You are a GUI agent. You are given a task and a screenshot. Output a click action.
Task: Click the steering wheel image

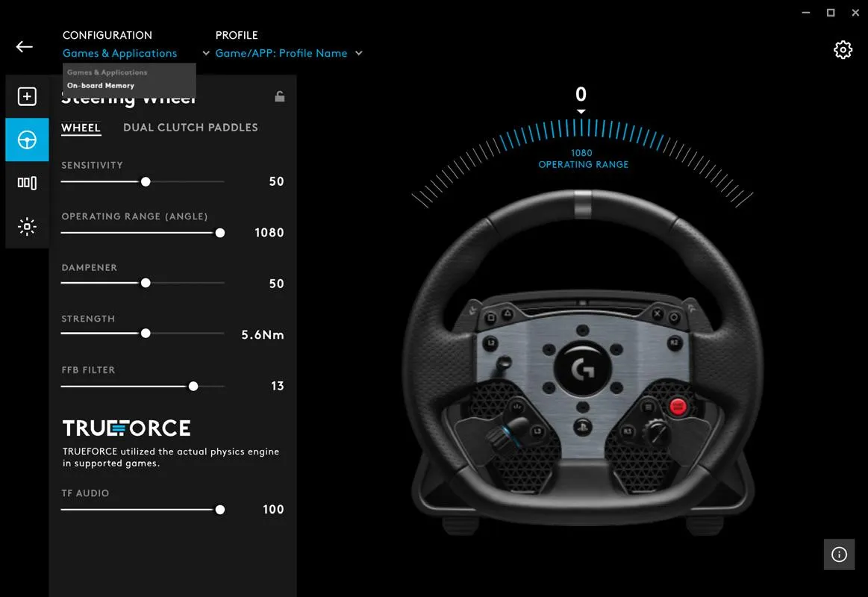coord(583,363)
